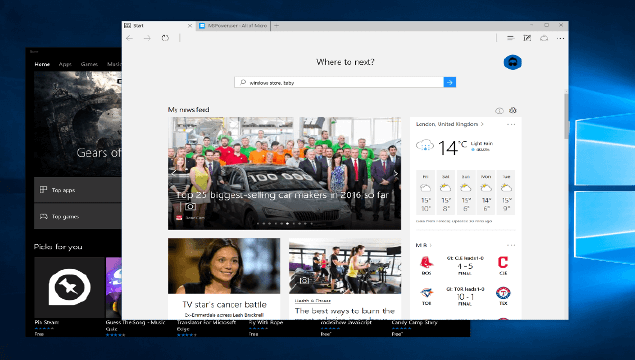Viewport: 635px width, 360px height.
Task: Show next news carousel story
Action: click(396, 173)
